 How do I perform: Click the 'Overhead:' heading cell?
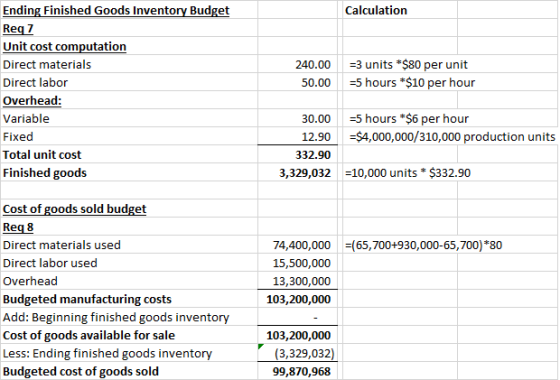click(129, 100)
